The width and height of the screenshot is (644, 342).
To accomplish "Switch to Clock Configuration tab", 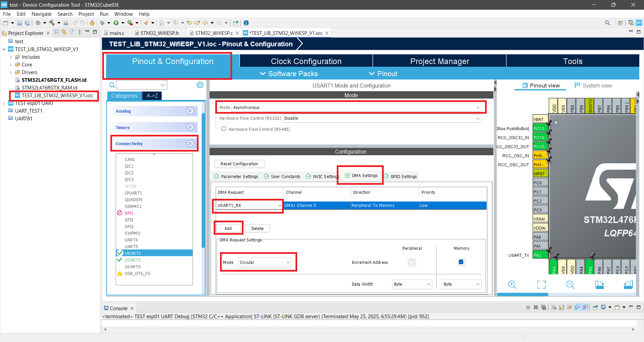I will 306,61.
